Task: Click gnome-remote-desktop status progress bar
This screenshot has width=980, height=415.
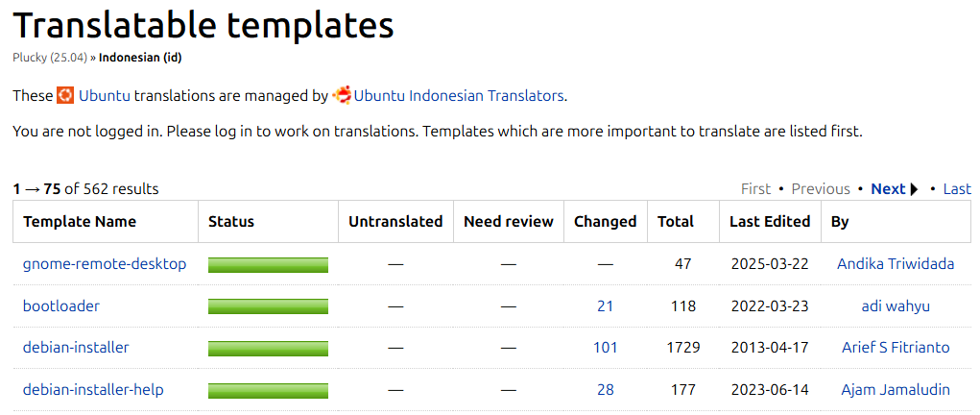Action: point(268,265)
